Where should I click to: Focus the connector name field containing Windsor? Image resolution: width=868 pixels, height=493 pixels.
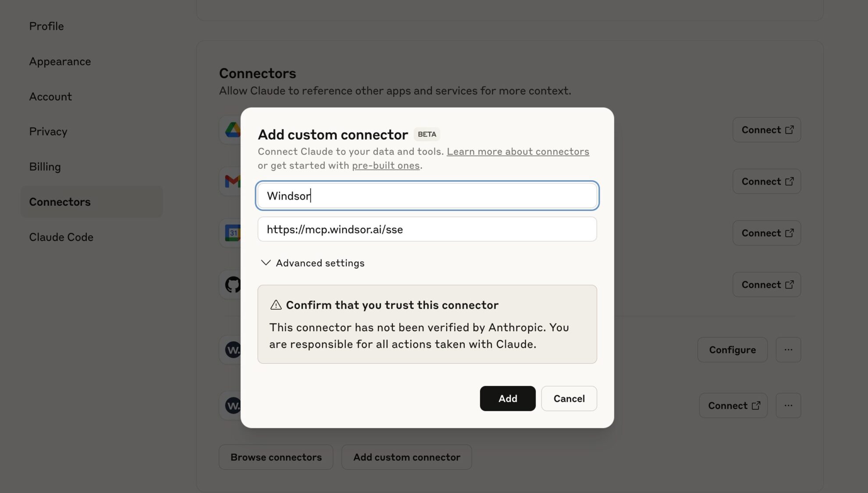pyautogui.click(x=427, y=196)
